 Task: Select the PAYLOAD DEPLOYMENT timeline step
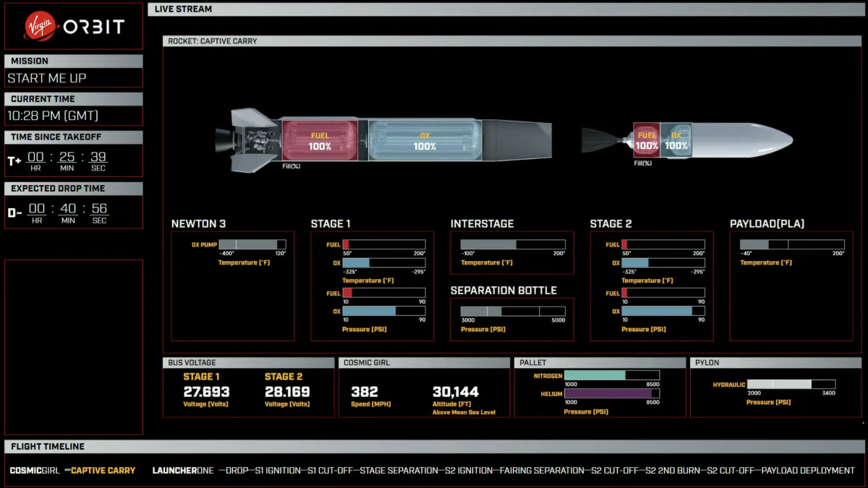pyautogui.click(x=808, y=471)
